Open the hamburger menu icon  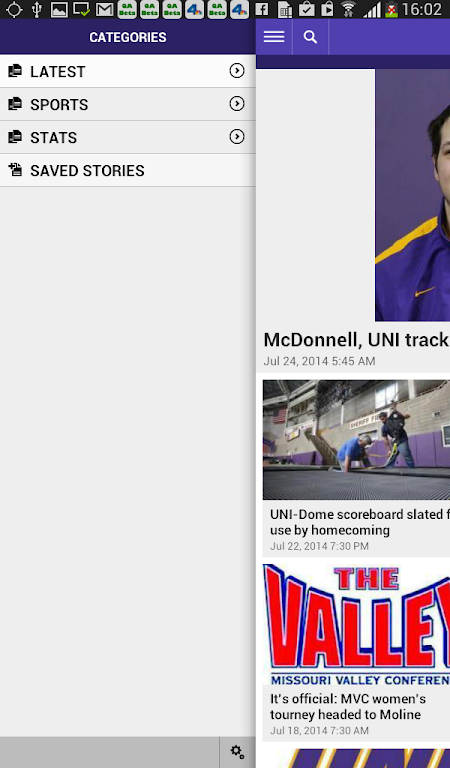coord(274,37)
